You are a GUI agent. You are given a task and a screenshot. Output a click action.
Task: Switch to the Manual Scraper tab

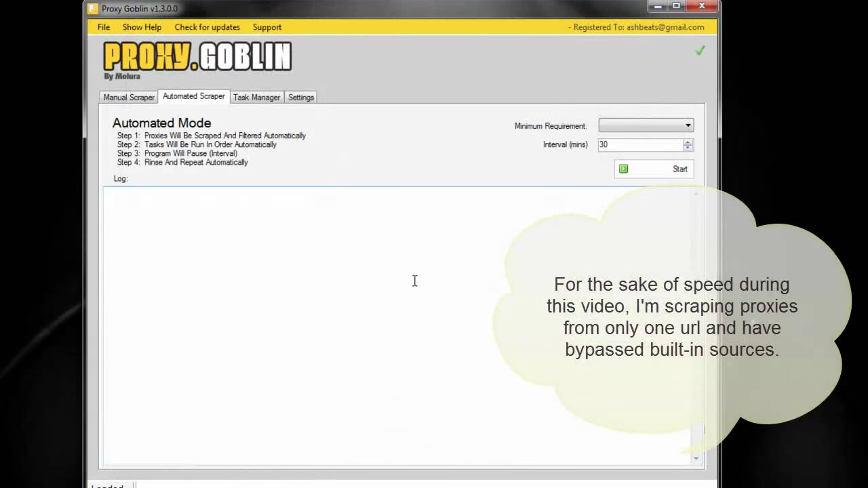coord(129,98)
